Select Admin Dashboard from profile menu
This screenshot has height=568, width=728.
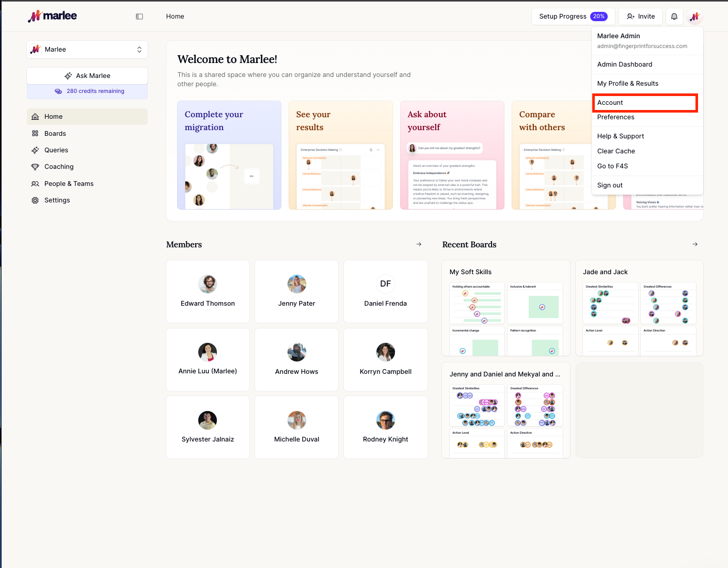click(x=647, y=65)
